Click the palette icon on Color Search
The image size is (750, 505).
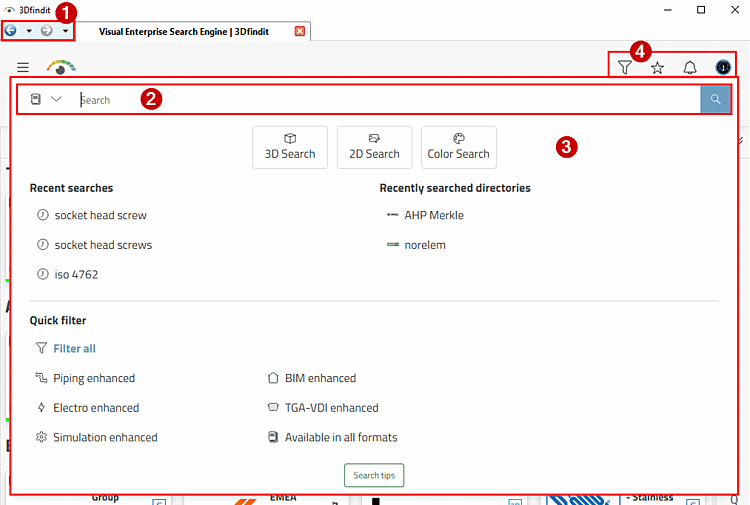[x=459, y=138]
